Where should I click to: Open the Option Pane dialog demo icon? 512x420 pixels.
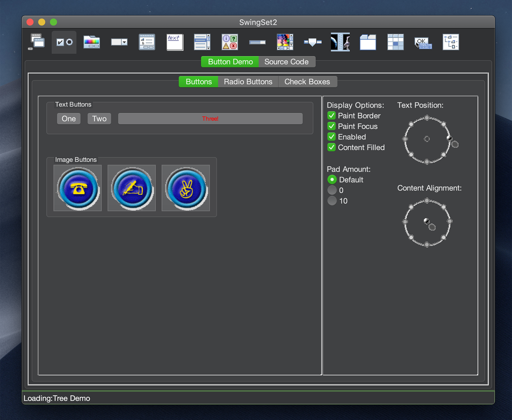[230, 42]
